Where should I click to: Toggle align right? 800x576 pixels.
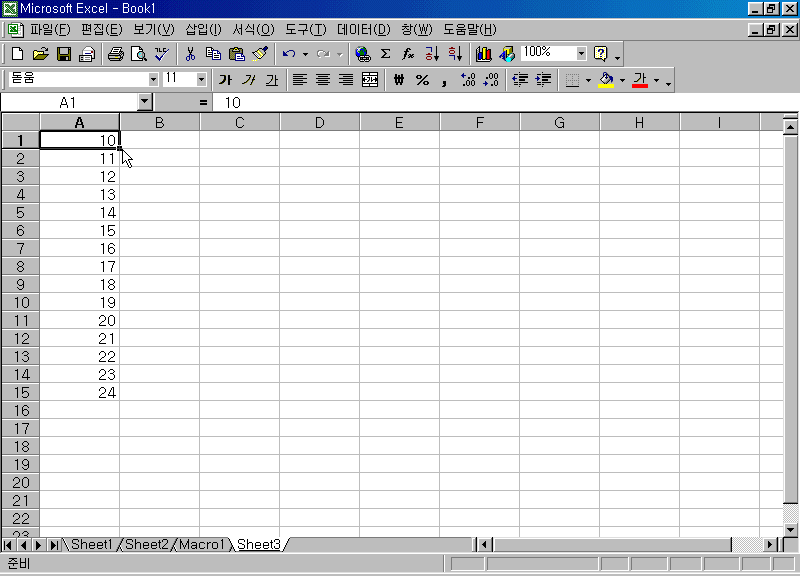(x=346, y=80)
